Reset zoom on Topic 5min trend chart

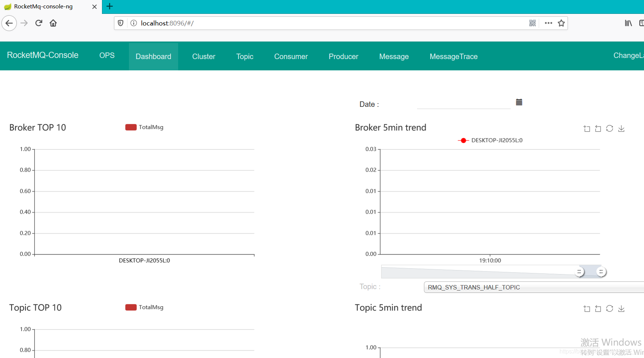click(598, 309)
